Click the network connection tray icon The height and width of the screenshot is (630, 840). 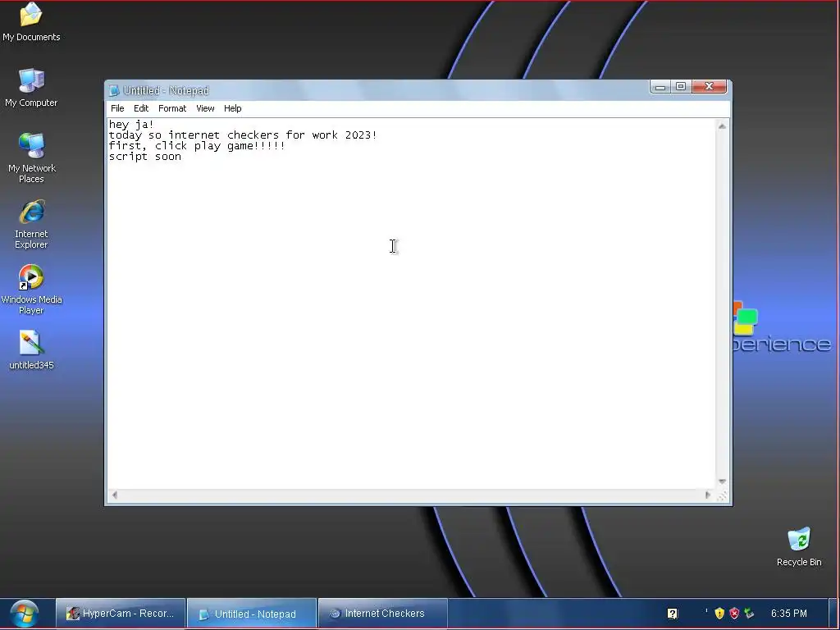pos(749,614)
